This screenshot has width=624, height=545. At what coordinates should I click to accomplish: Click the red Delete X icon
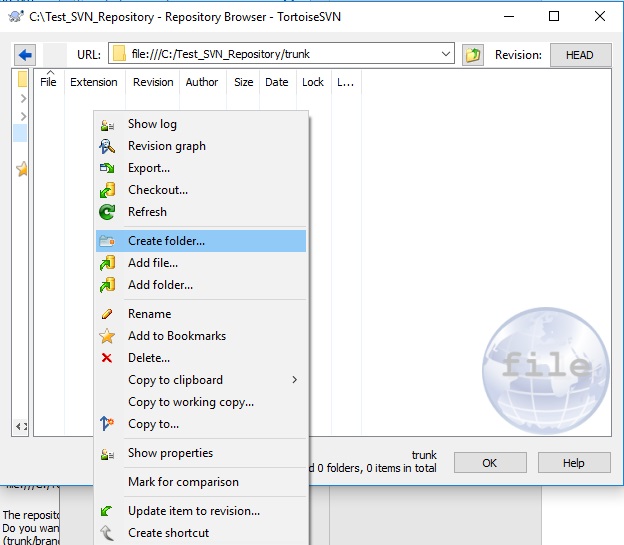point(107,358)
